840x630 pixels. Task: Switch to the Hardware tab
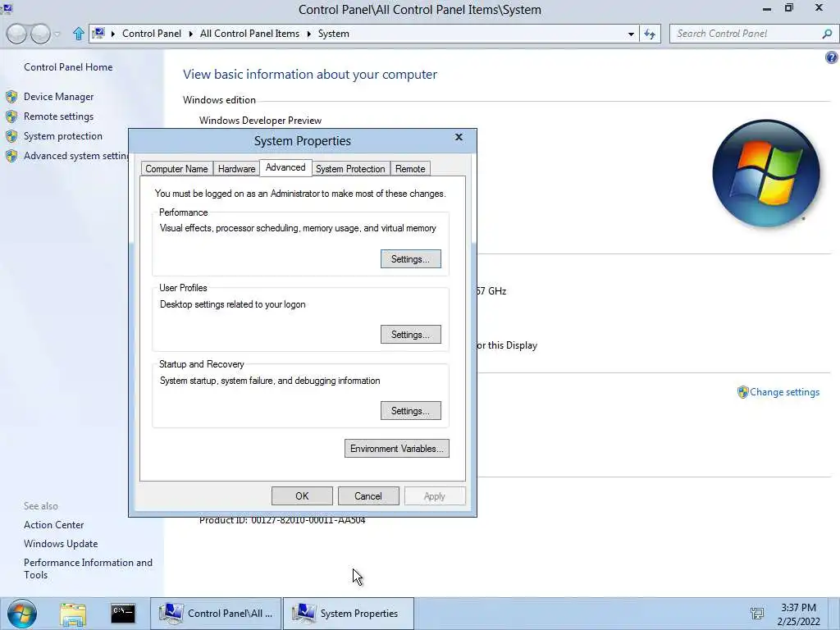tap(236, 169)
